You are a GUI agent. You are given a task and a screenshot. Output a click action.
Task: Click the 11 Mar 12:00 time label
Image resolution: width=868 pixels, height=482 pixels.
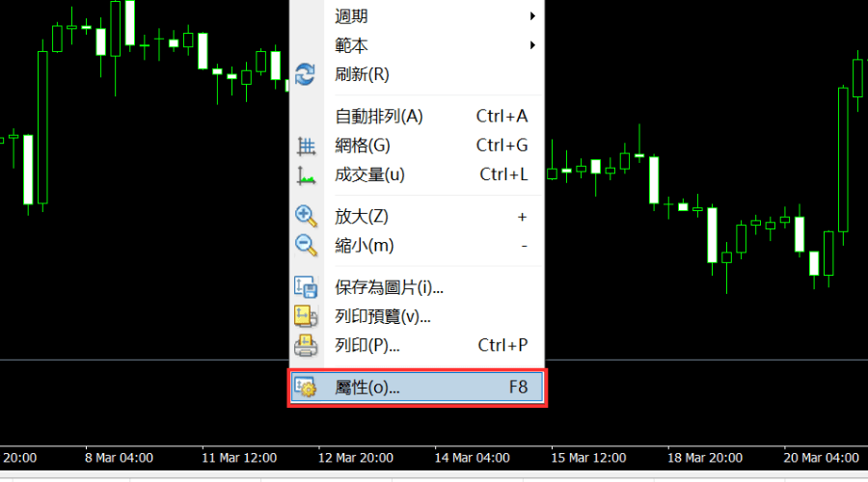pos(239,458)
